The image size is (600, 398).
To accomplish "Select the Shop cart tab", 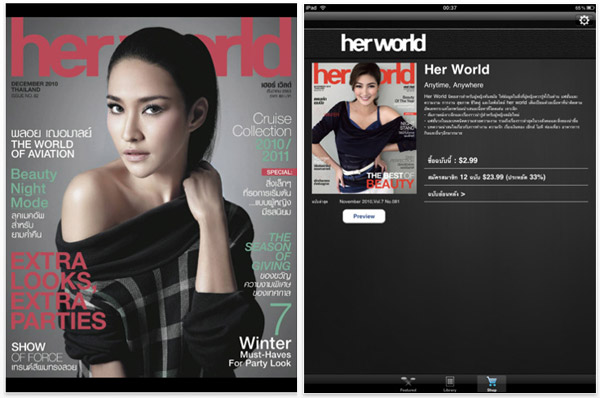I will tap(491, 384).
